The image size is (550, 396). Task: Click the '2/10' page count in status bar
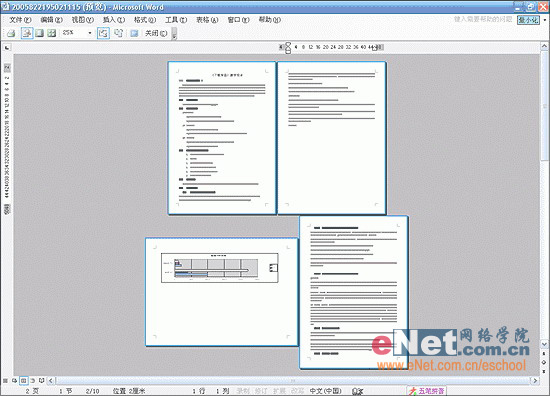tap(93, 391)
